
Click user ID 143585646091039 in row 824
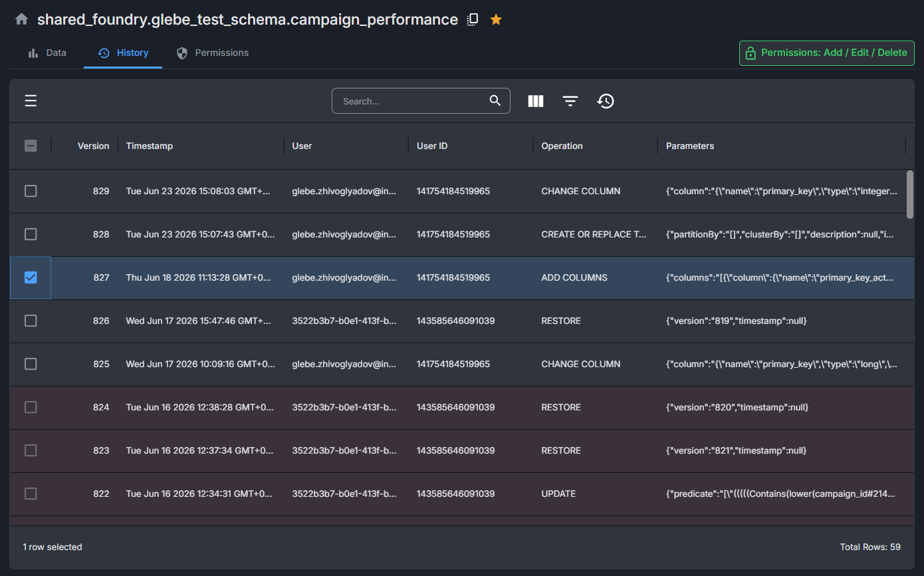(x=455, y=407)
